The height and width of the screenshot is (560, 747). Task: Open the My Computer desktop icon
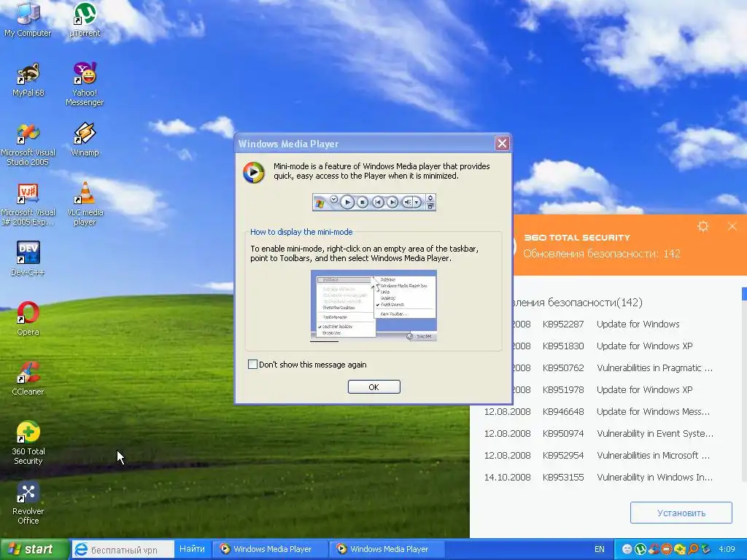tap(28, 20)
